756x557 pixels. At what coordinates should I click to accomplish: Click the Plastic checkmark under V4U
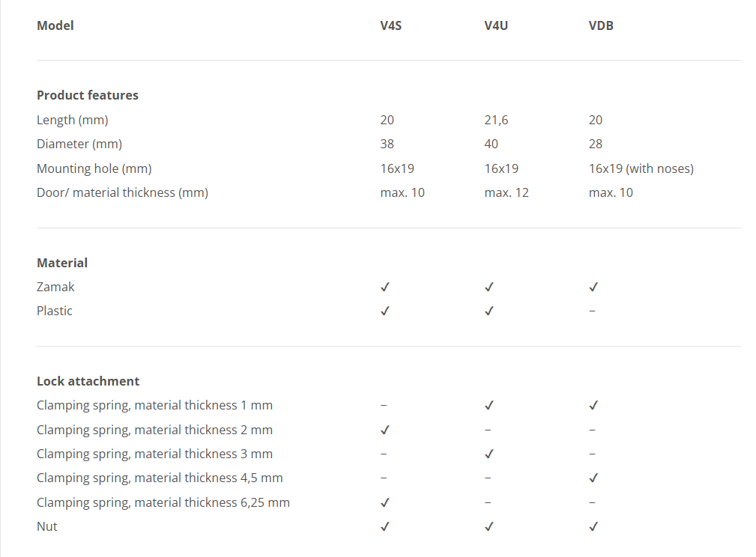tap(489, 311)
